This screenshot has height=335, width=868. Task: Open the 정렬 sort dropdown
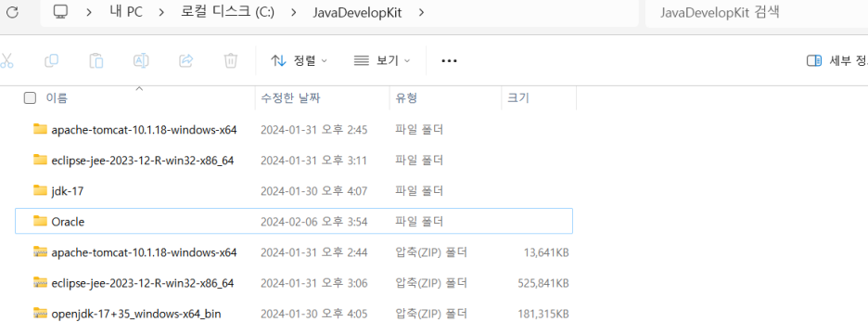pos(299,60)
